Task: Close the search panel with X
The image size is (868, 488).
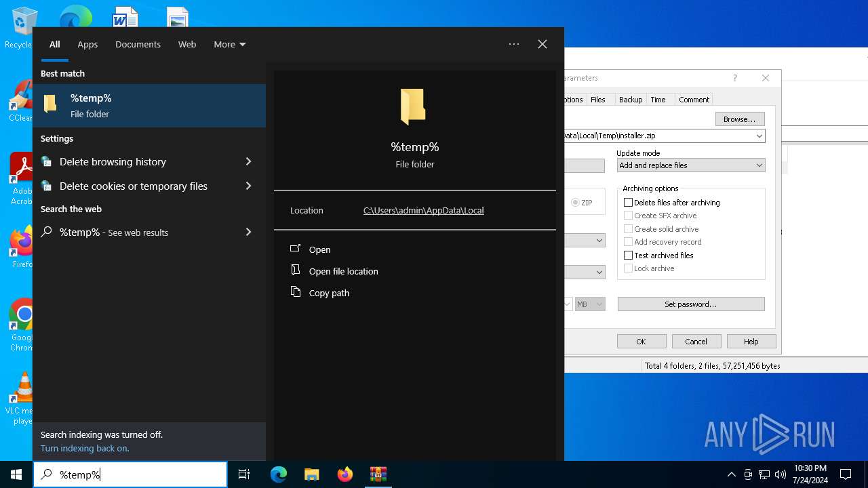Action: tap(542, 44)
